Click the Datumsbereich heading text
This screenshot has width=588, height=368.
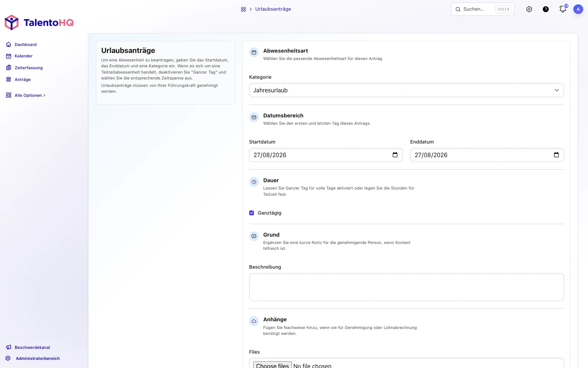[x=283, y=116]
